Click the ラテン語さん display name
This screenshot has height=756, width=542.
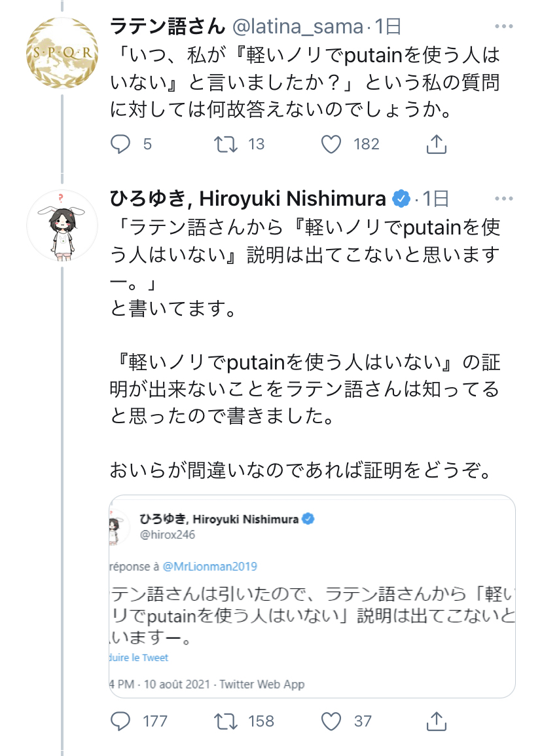tap(168, 26)
